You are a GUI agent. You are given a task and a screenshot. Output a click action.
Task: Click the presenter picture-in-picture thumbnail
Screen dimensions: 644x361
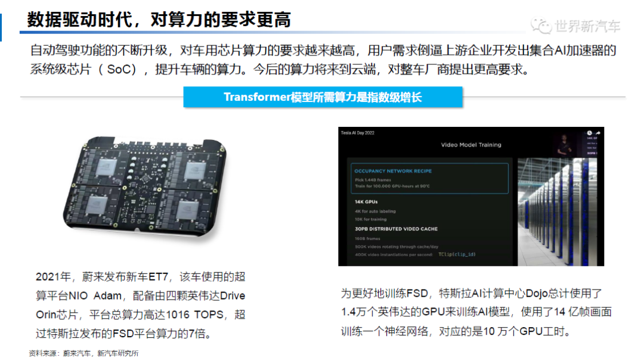click(569, 143)
